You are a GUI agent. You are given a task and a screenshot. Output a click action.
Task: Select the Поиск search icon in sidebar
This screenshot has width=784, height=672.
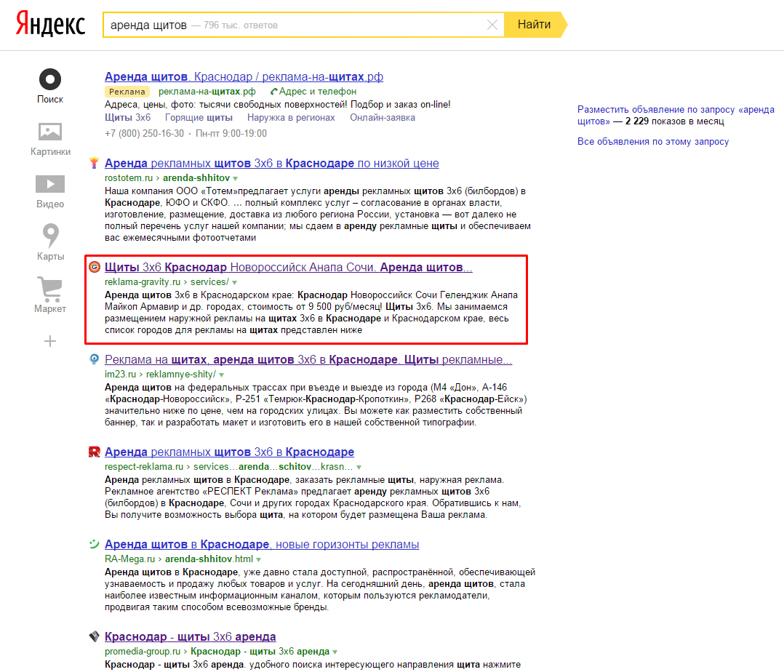(50, 79)
